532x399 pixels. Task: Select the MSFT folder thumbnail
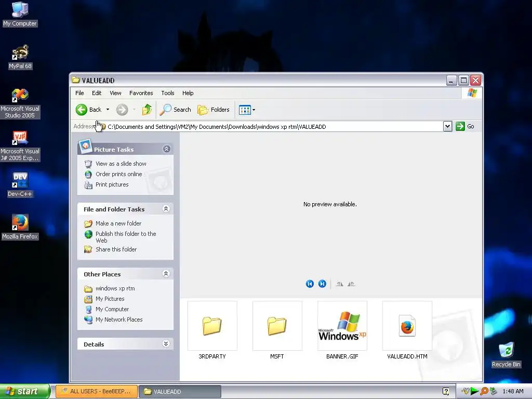click(x=277, y=330)
